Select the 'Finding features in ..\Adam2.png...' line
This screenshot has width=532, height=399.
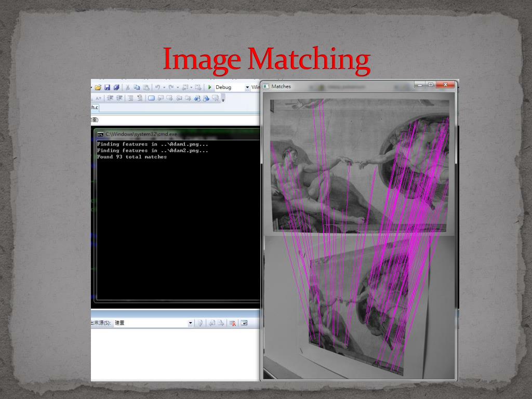coord(152,151)
